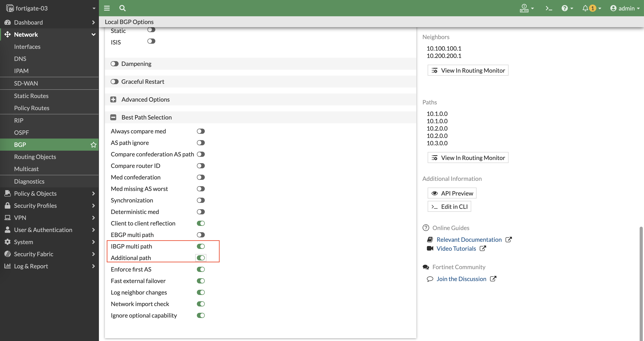
Task: Open the Join the Discussion link
Action: (461, 279)
